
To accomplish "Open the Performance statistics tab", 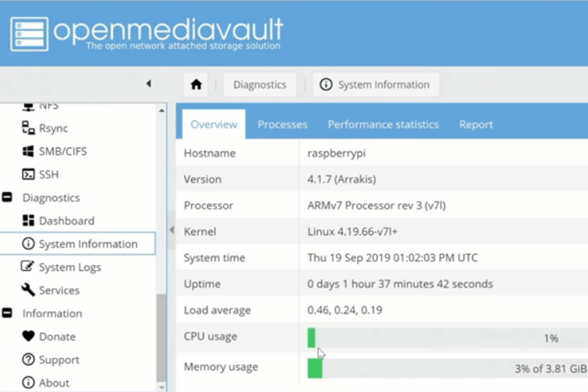I will pyautogui.click(x=383, y=125).
